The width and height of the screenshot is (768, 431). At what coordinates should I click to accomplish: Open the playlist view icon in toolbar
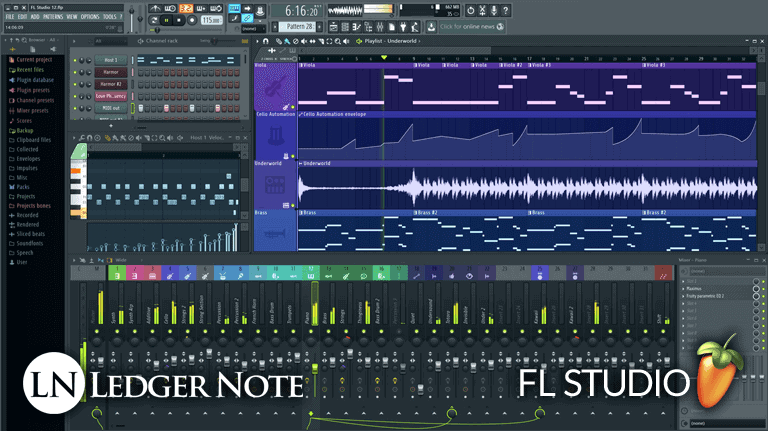click(x=333, y=26)
